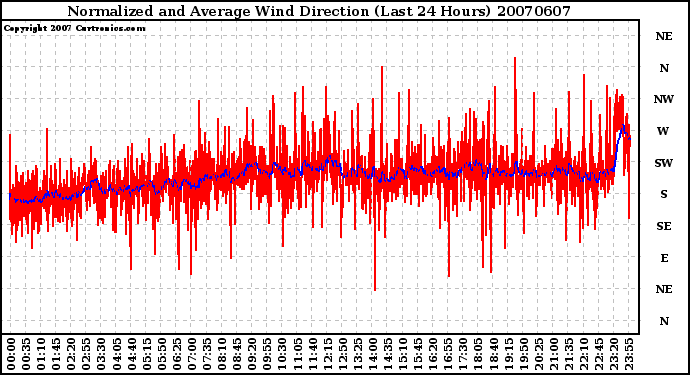
Task: Click the '05:50' x-axis label
Action: pyautogui.click(x=161, y=354)
